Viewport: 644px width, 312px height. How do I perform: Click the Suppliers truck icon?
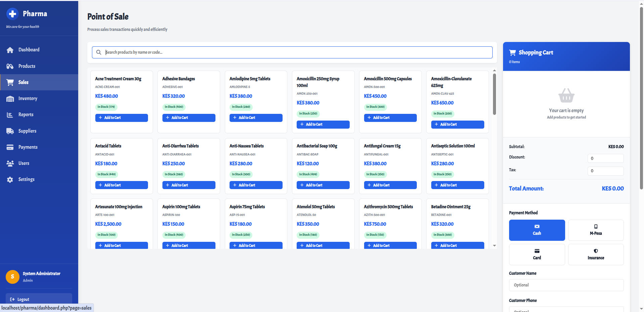tap(10, 131)
